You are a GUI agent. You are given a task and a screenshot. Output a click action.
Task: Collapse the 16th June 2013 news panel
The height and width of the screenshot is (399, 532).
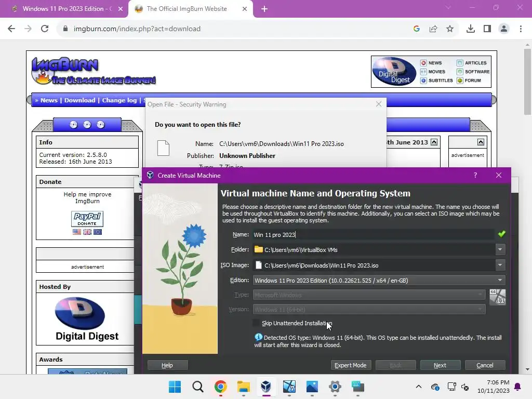[434, 142]
